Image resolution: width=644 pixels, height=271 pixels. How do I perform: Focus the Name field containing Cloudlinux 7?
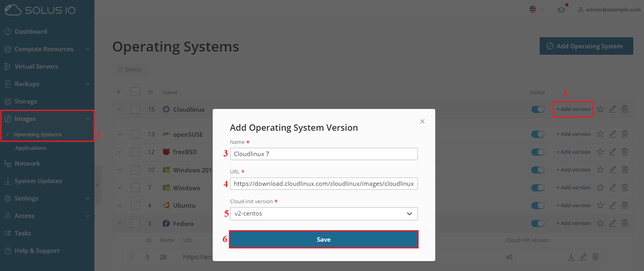(324, 154)
